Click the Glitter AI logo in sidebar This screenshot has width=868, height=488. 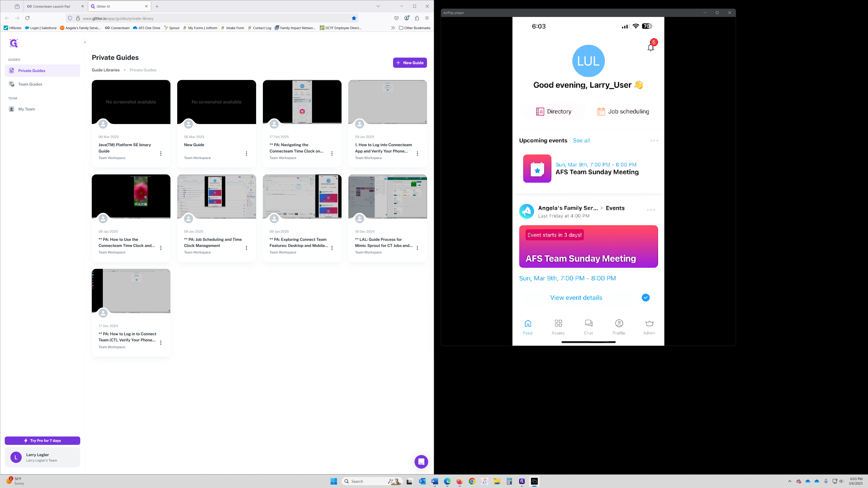point(14,43)
